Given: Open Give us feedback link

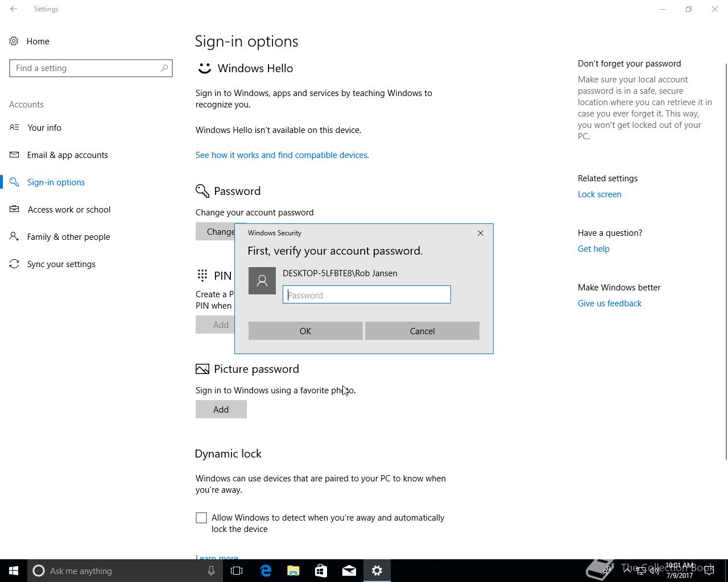Looking at the screenshot, I should [x=610, y=304].
